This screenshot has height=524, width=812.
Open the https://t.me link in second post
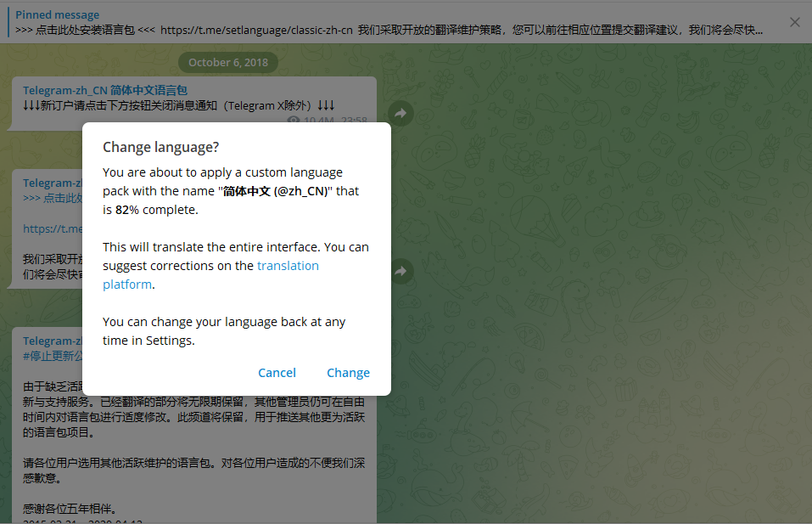pyautogui.click(x=53, y=228)
